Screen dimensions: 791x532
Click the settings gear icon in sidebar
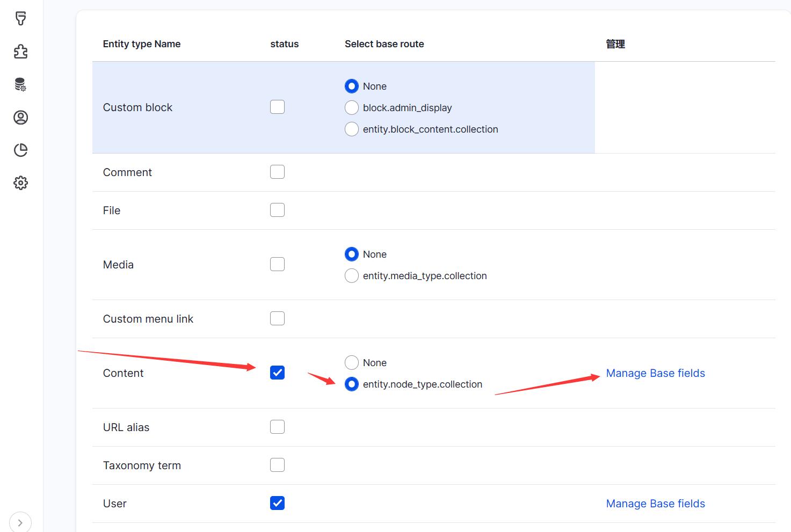tap(20, 183)
